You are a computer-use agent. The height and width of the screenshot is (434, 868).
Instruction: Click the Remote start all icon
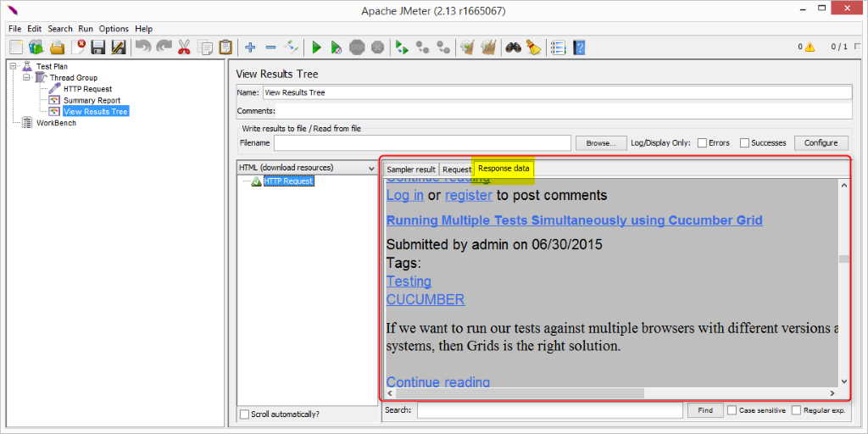[x=403, y=47]
